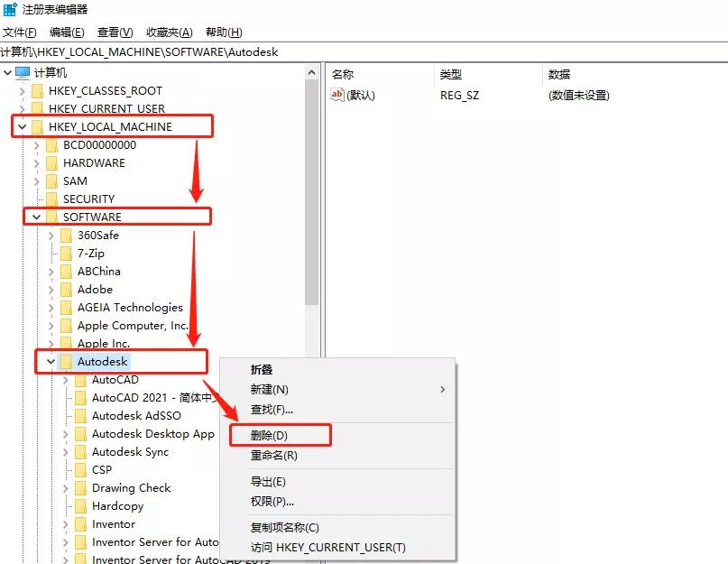The width and height of the screenshot is (728, 564).
Task: Collapse HKEY_LOCAL_MACHINE using its arrow
Action: (22, 126)
